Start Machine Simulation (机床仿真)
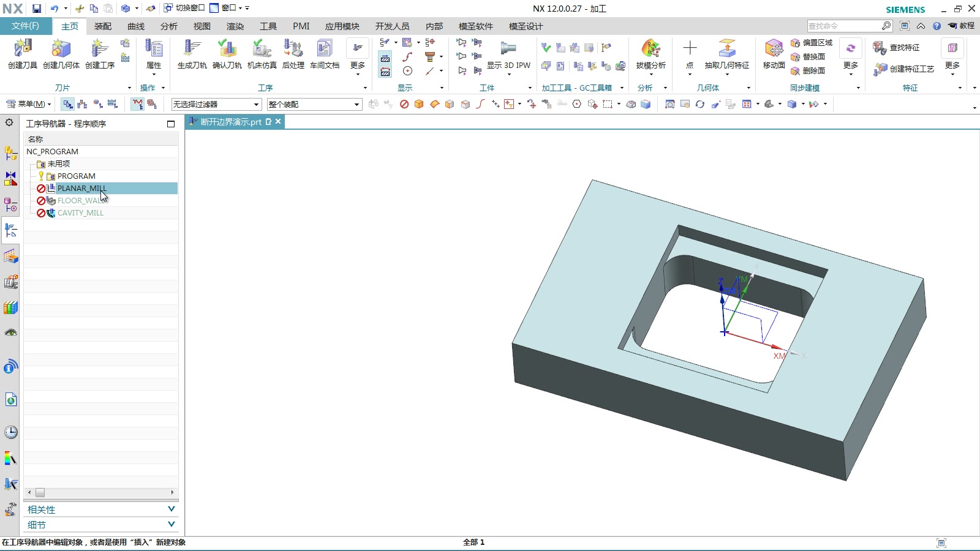980x551 pixels. 262,54
